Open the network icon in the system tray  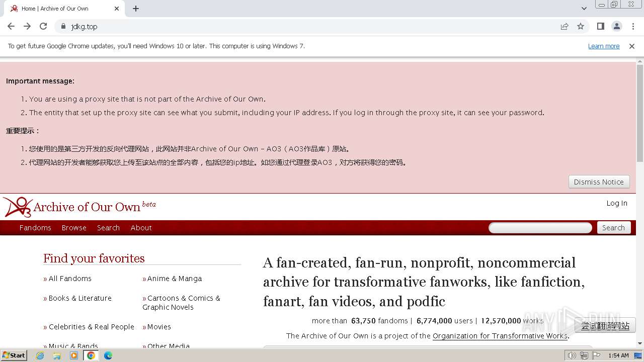pyautogui.click(x=584, y=355)
